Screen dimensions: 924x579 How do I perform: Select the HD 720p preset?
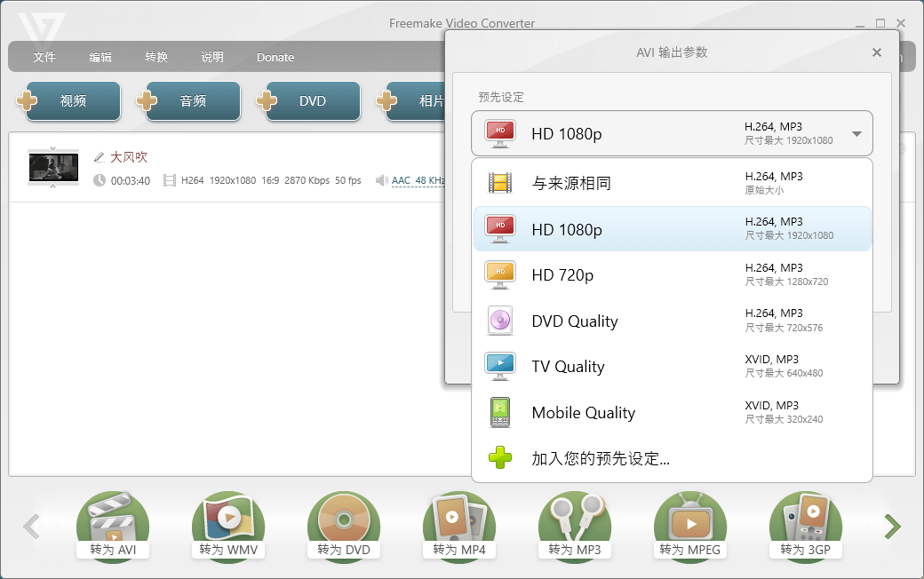point(672,275)
